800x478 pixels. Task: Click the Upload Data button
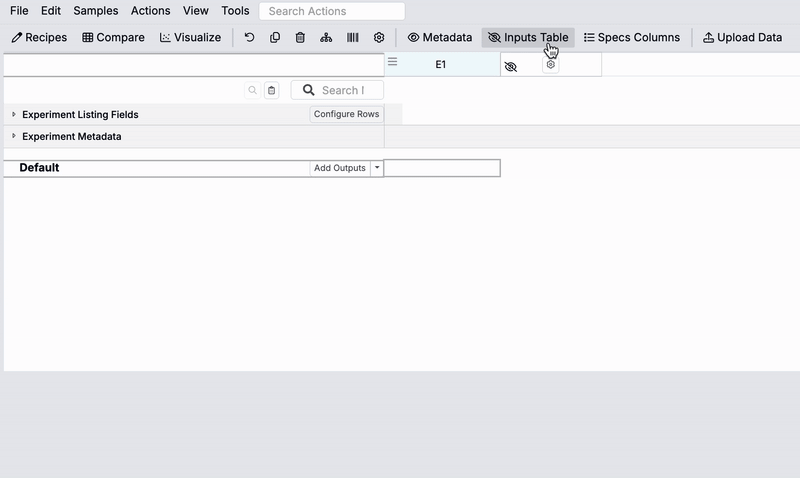[x=742, y=37]
